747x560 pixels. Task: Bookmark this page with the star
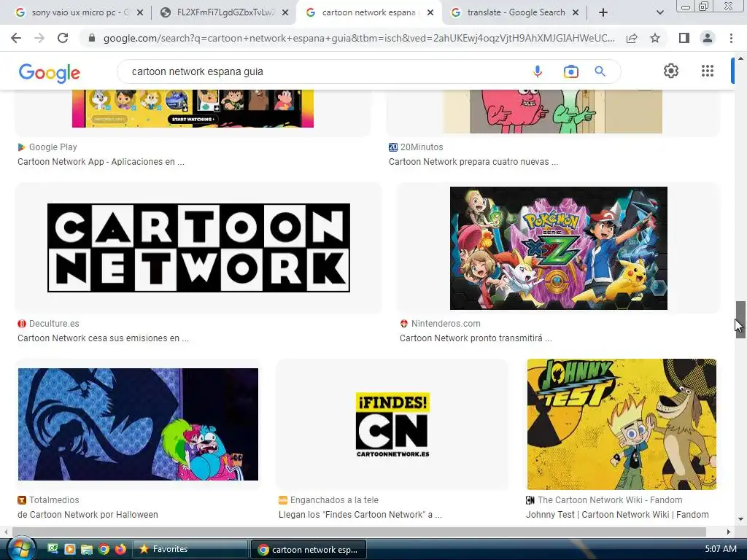(x=655, y=38)
